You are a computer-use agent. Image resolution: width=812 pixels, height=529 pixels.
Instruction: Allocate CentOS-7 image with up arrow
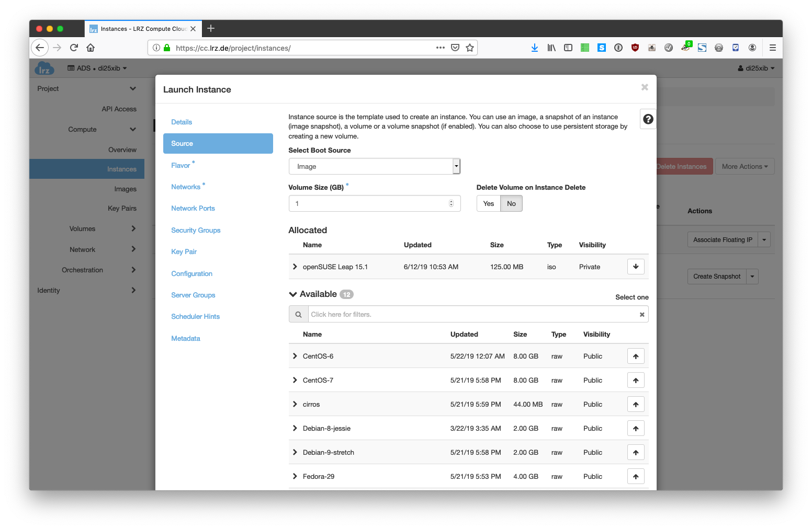pyautogui.click(x=636, y=381)
